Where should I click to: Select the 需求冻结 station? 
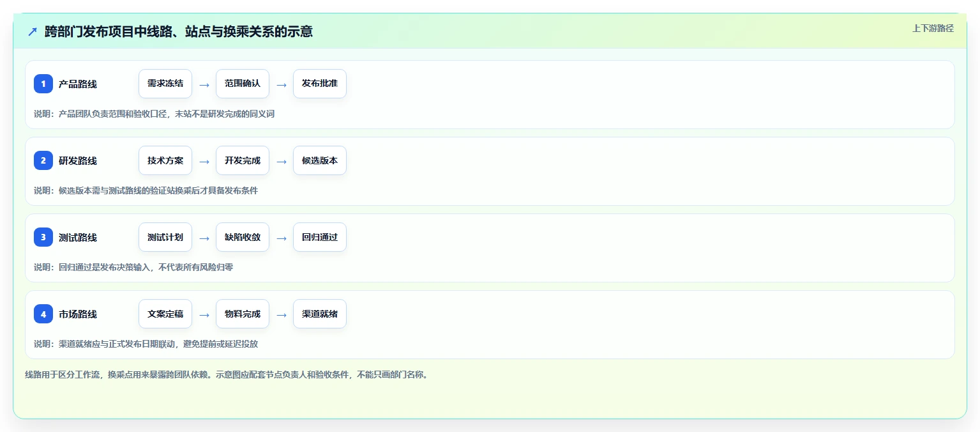click(165, 84)
